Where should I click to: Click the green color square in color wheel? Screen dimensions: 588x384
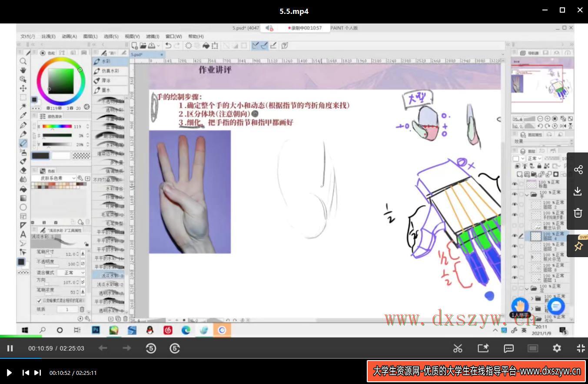(61, 81)
